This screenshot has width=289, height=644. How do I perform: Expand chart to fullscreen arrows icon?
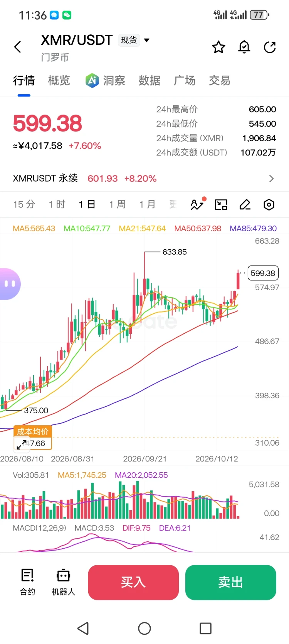click(22, 445)
